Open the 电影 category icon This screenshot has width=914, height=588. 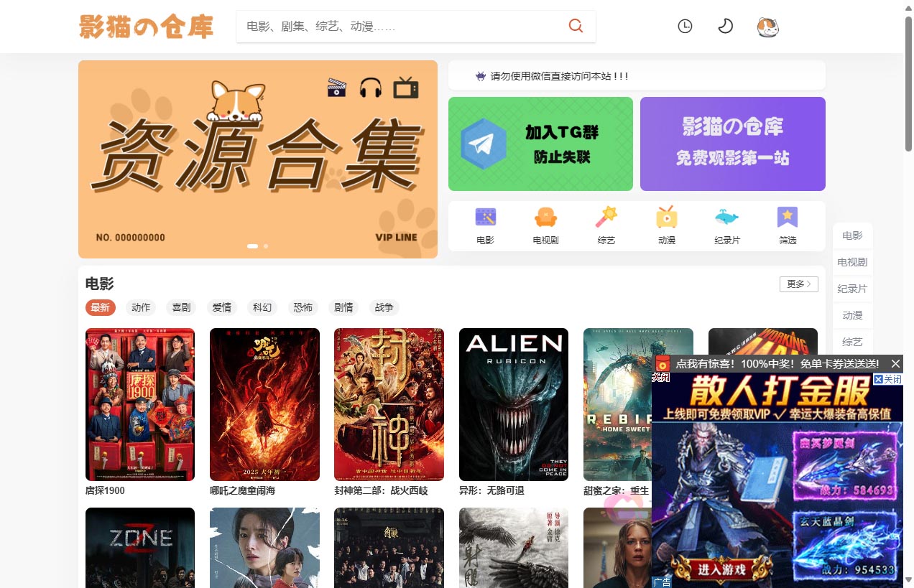pyautogui.click(x=485, y=224)
